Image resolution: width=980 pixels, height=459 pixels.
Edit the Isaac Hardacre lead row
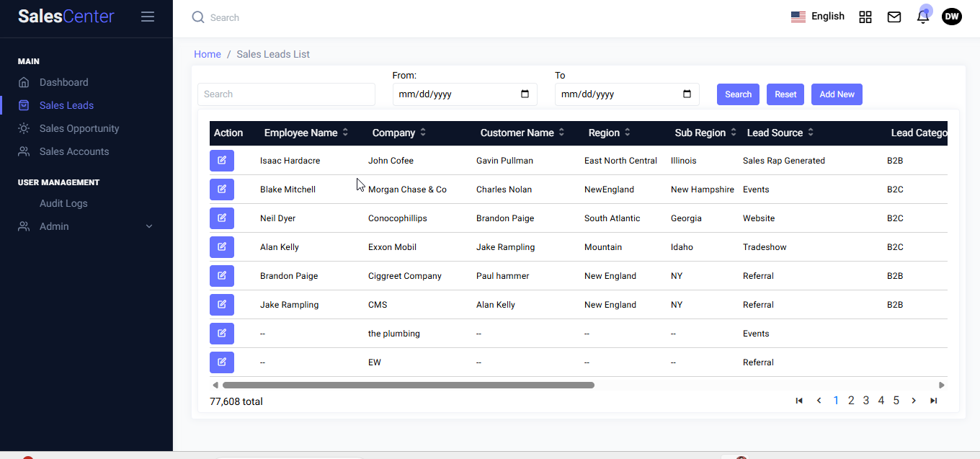(222, 161)
